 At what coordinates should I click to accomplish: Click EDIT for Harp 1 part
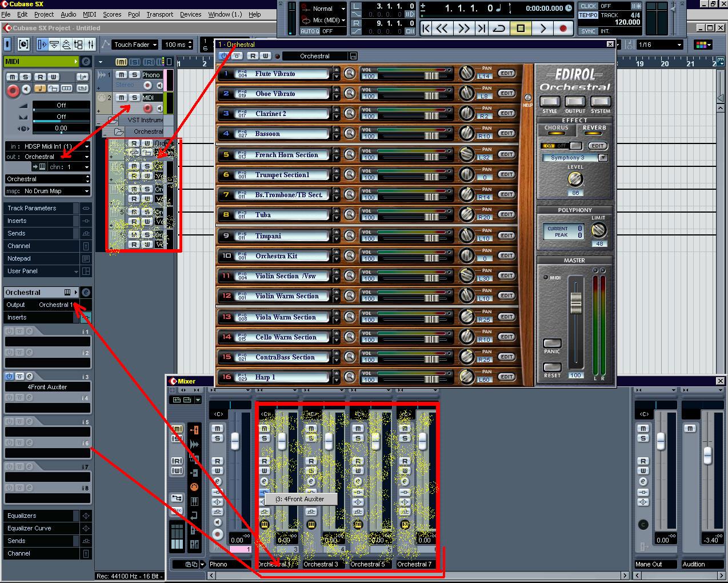506,377
